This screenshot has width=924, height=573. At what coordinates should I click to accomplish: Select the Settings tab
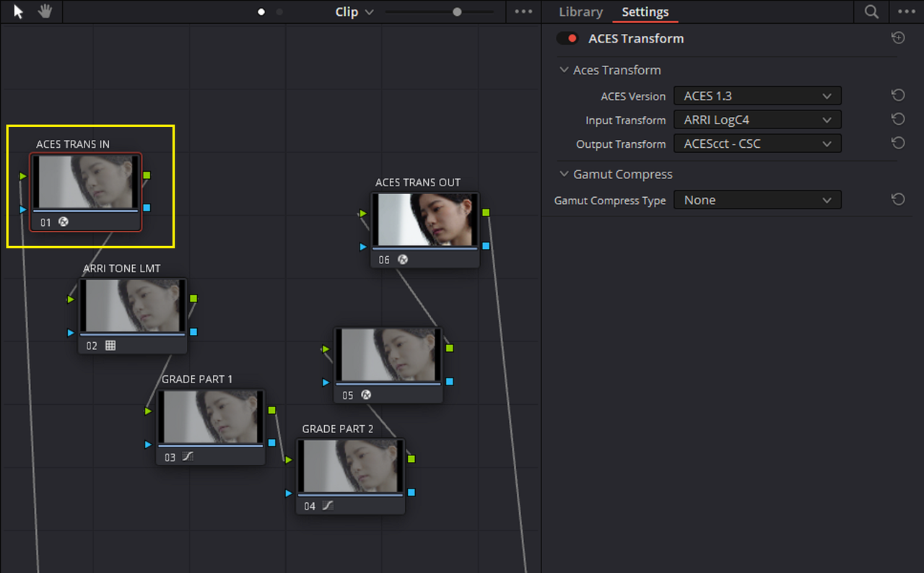(x=645, y=12)
